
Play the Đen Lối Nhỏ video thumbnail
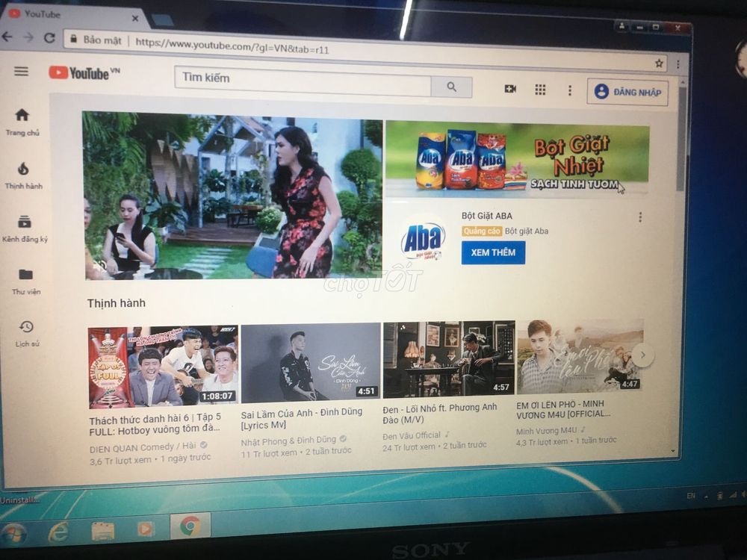[449, 358]
